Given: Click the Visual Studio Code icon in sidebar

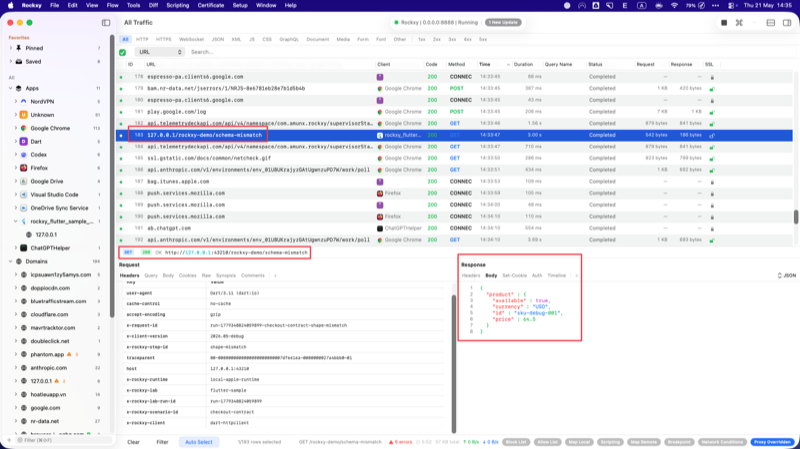Looking at the screenshot, I should (x=23, y=194).
